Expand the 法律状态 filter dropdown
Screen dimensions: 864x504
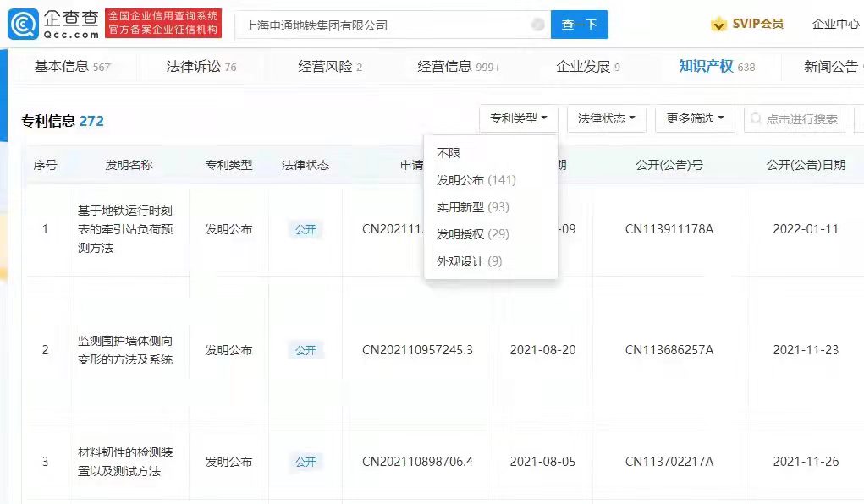click(606, 118)
